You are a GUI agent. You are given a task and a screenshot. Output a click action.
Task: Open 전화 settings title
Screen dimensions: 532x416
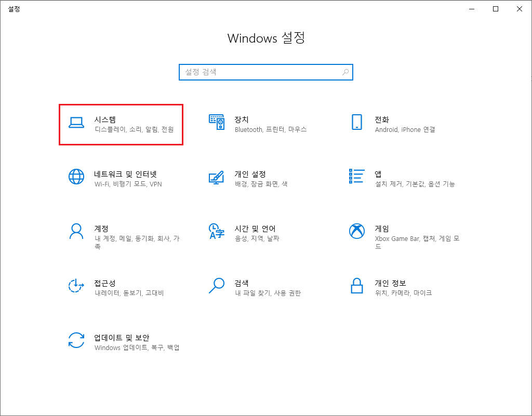382,119
